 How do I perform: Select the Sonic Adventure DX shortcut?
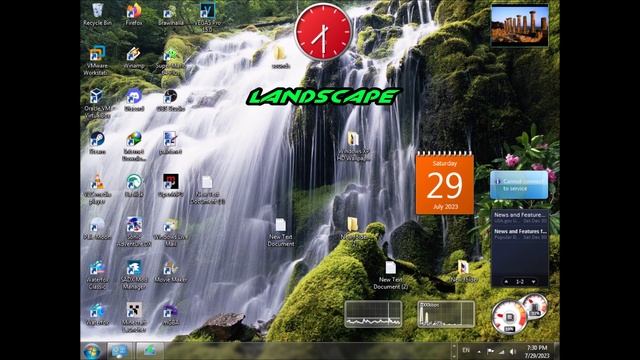point(134,232)
